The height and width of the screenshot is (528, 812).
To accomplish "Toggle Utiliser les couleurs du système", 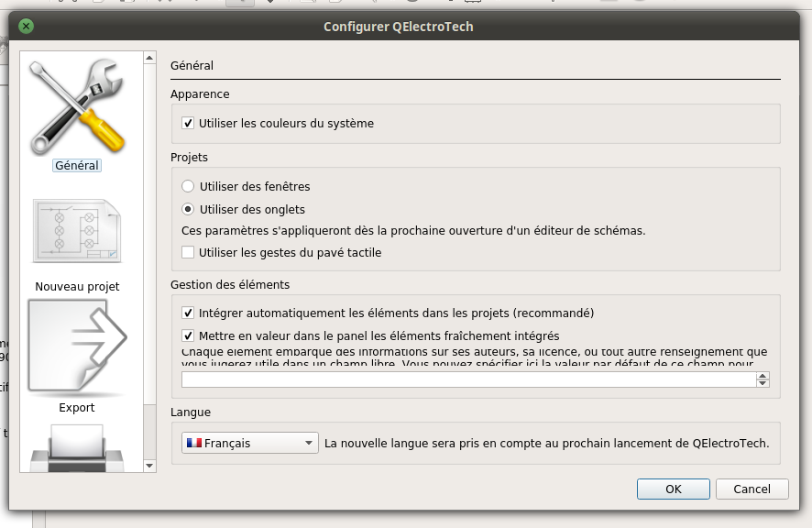I will pyautogui.click(x=188, y=123).
